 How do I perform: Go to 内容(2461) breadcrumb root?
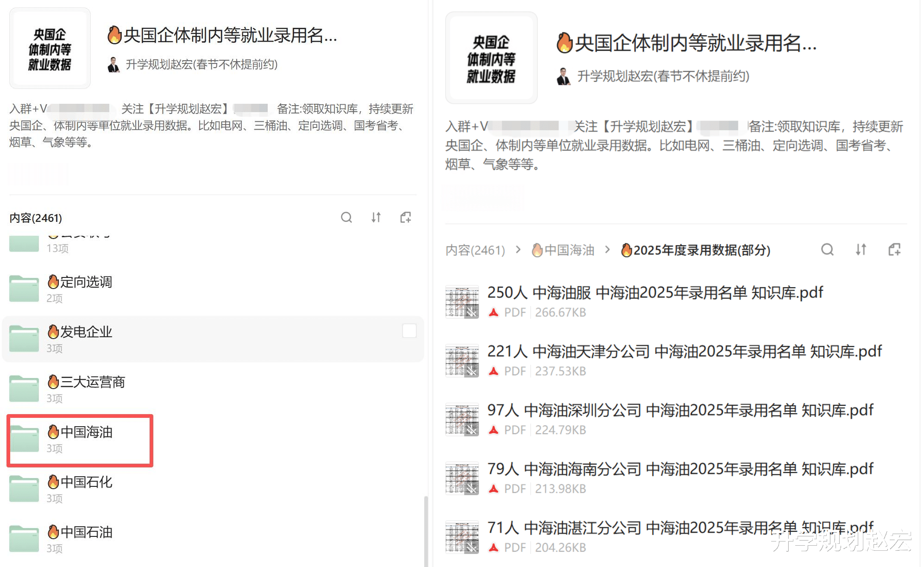475,250
